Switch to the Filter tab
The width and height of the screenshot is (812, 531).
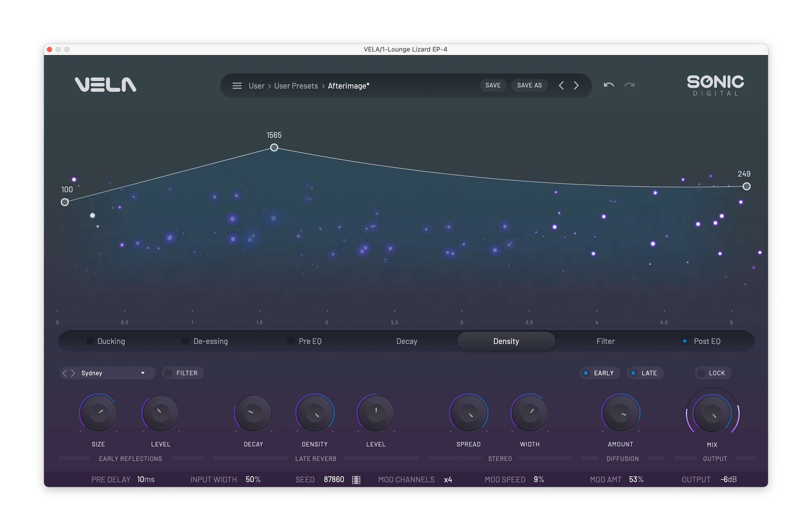pyautogui.click(x=605, y=341)
